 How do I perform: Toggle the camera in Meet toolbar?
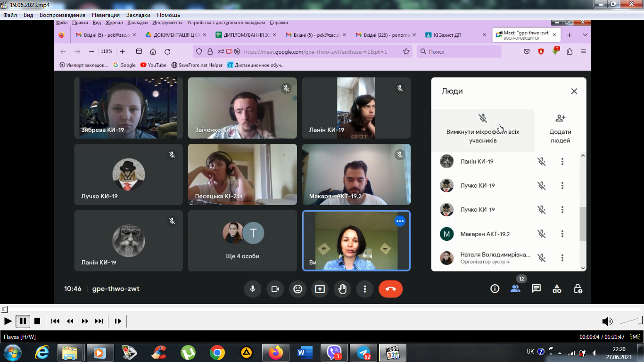coord(275,289)
